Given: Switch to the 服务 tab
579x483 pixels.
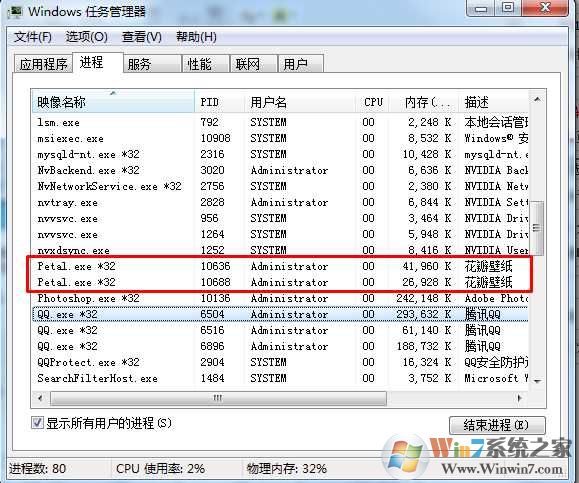Looking at the screenshot, I should pyautogui.click(x=152, y=64).
